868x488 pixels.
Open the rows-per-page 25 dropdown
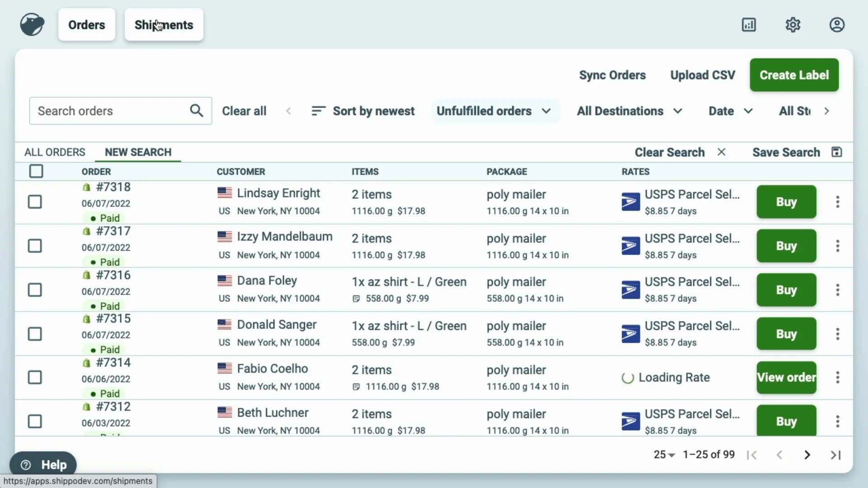664,455
